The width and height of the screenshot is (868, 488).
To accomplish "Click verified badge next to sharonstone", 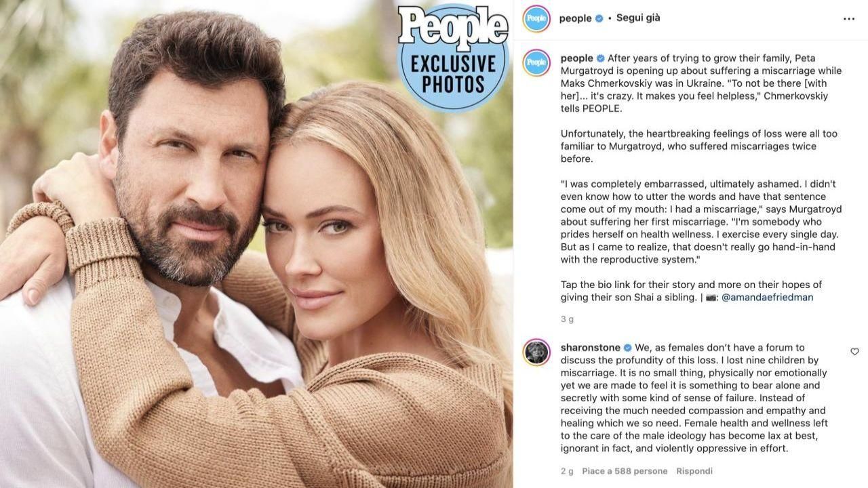I will coord(628,348).
